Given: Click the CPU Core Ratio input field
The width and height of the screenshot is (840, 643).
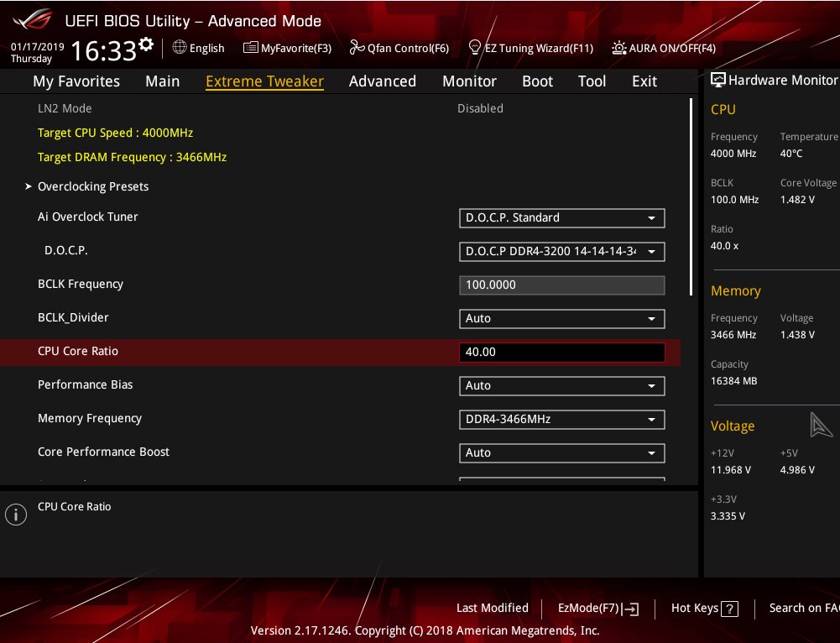Looking at the screenshot, I should [561, 353].
